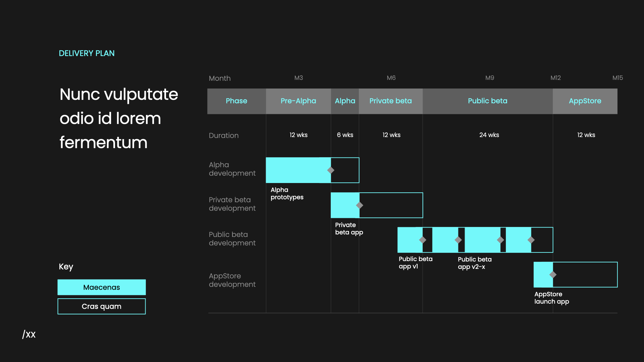Screen dimensions: 644x362
Task: Select the AppStore development row label
Action: (x=232, y=280)
